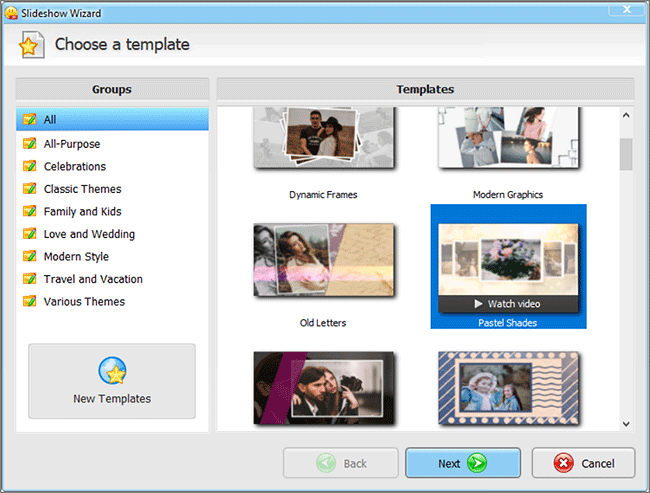The width and height of the screenshot is (650, 493).
Task: Click the Templates column header
Action: coord(425,89)
